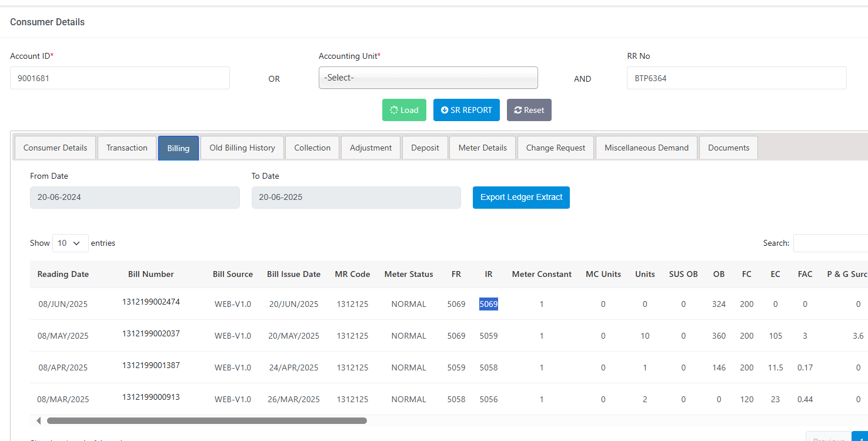Click the FAC value 0.44
Image resolution: width=868 pixels, height=441 pixels.
805,399
